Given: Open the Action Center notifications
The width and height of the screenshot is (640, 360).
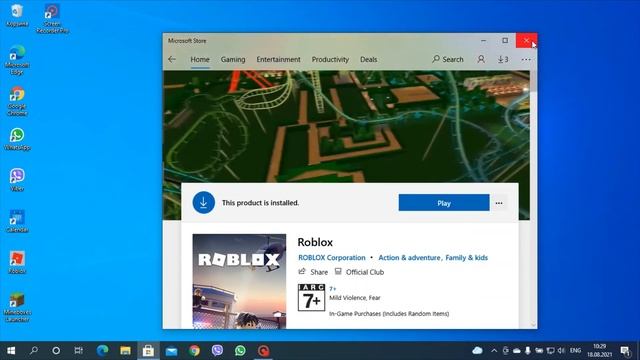Looking at the screenshot, I should click(x=625, y=351).
